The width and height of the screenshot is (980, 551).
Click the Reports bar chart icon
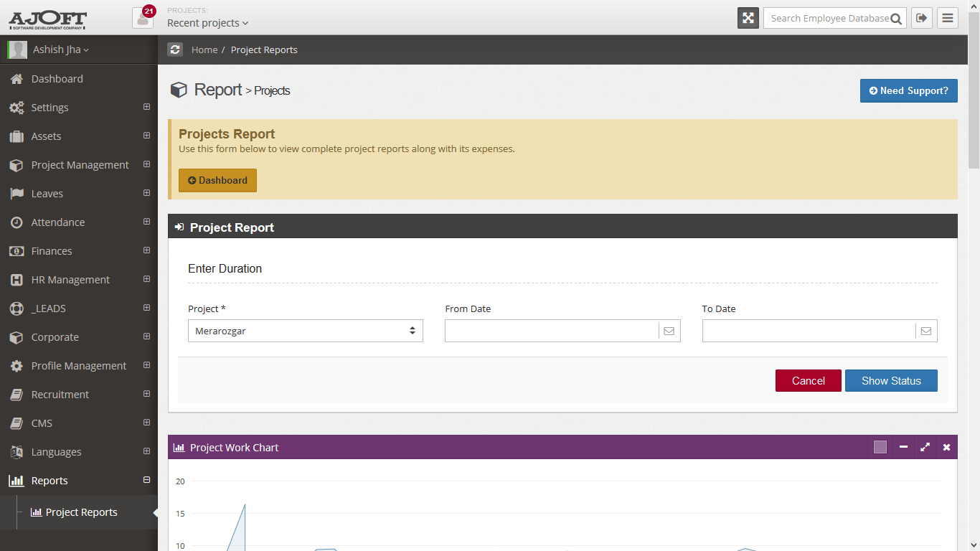pyautogui.click(x=17, y=481)
